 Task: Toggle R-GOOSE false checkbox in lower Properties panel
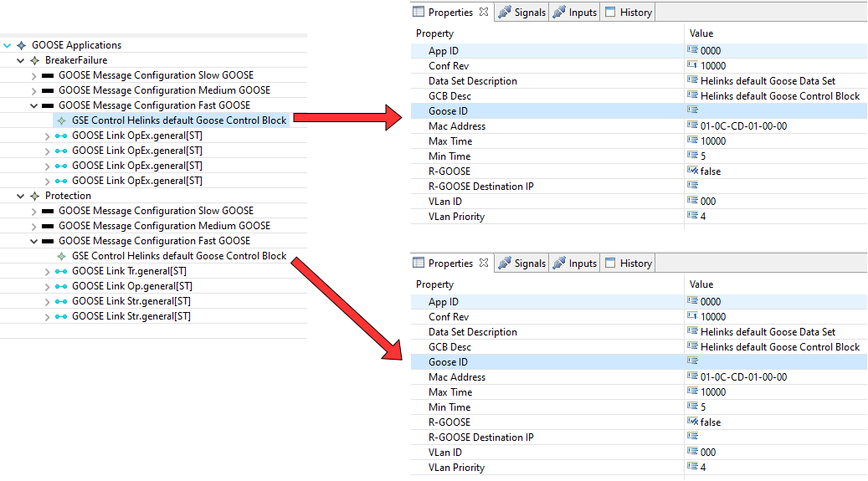click(x=692, y=422)
